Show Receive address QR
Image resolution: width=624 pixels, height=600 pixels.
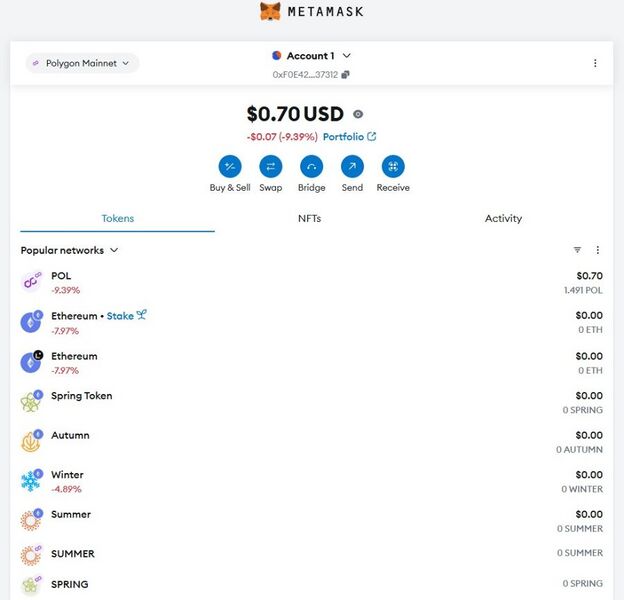click(393, 166)
